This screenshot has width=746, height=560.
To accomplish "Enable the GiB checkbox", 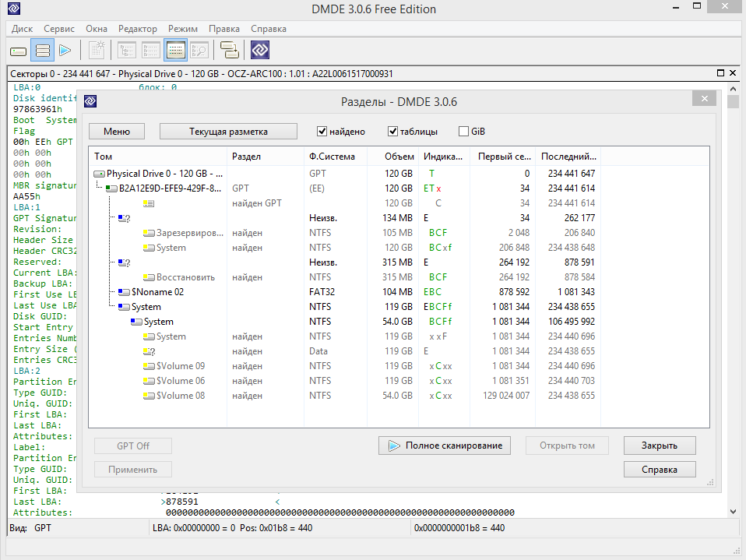I will (464, 132).
